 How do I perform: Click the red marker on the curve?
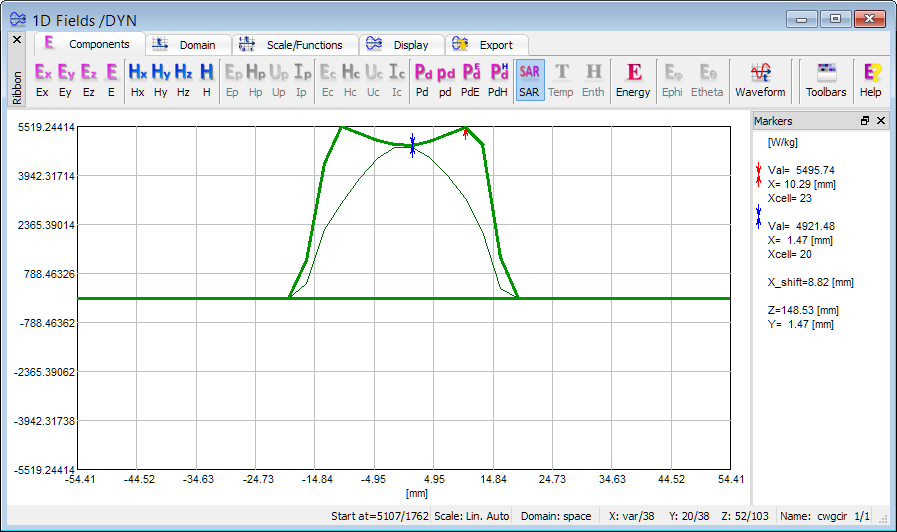tap(466, 132)
